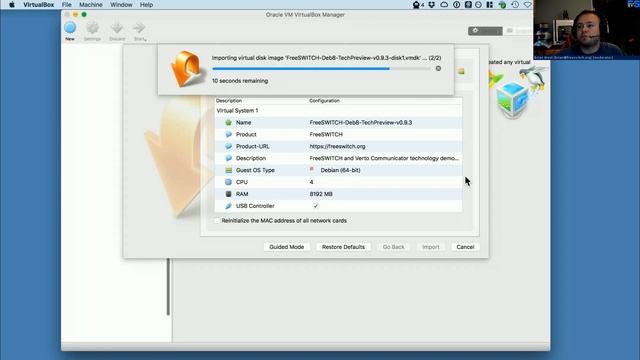Click the cloud icon in menu bar
Screen dimensions: 640x360
pyautogui.click(x=444, y=5)
